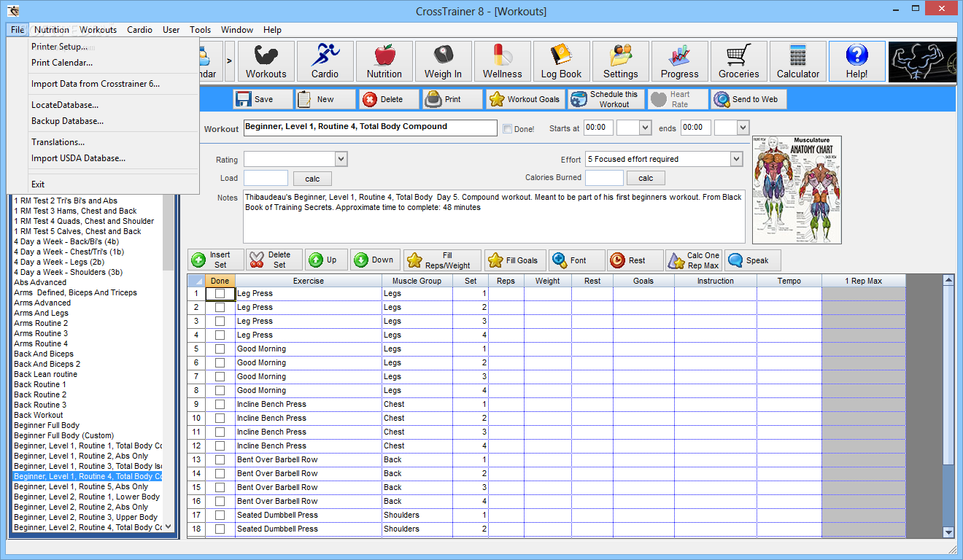Expand the Rating dropdown
The width and height of the screenshot is (963, 560).
point(341,159)
